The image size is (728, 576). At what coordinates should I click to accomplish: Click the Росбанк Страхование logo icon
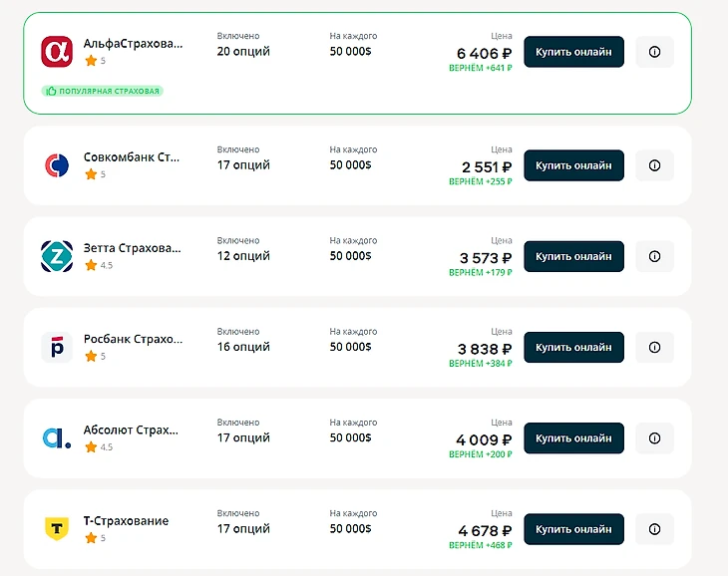[57, 347]
